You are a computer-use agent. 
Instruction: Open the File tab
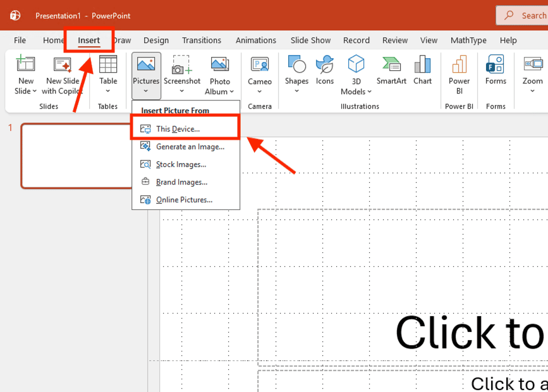[x=20, y=40]
